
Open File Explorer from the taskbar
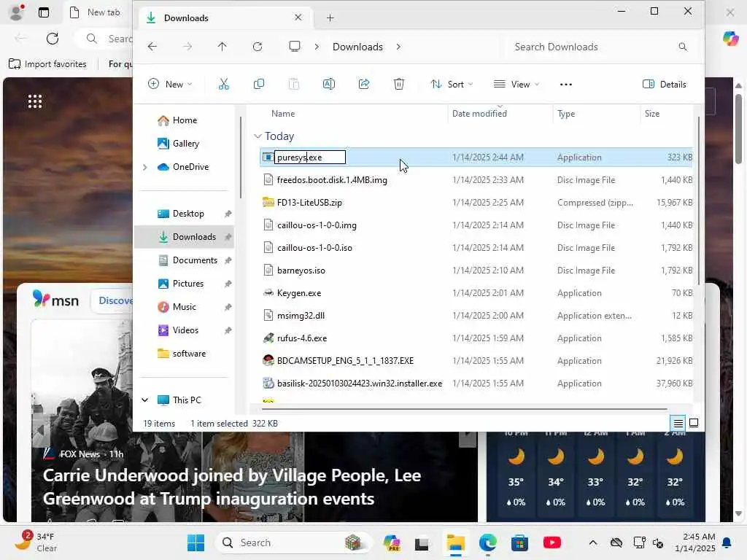[455, 542]
